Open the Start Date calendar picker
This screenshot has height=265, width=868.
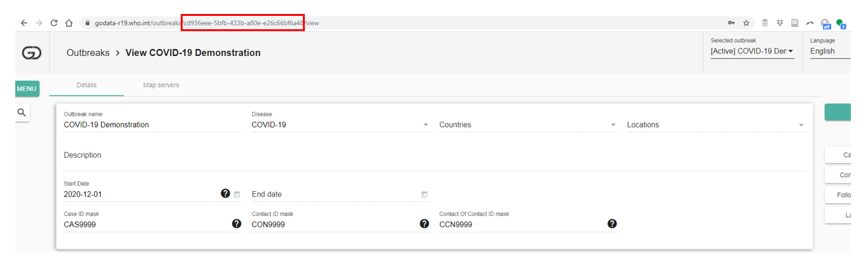click(x=237, y=194)
